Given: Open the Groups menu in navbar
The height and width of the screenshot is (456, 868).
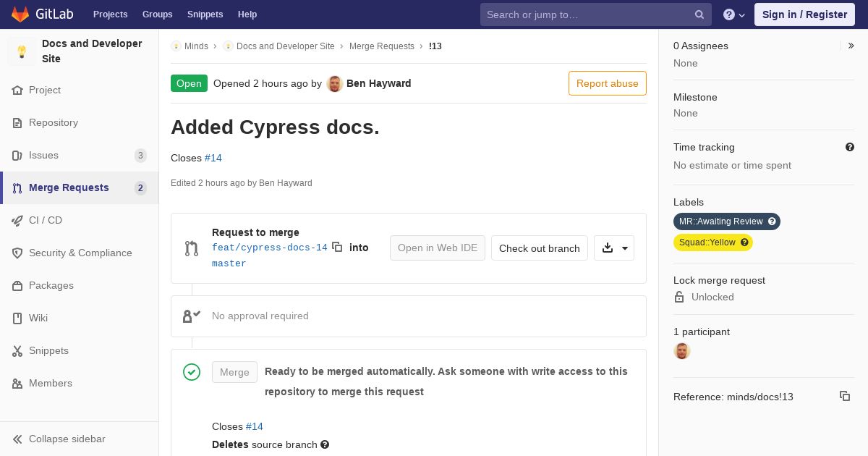Looking at the screenshot, I should 158,14.
